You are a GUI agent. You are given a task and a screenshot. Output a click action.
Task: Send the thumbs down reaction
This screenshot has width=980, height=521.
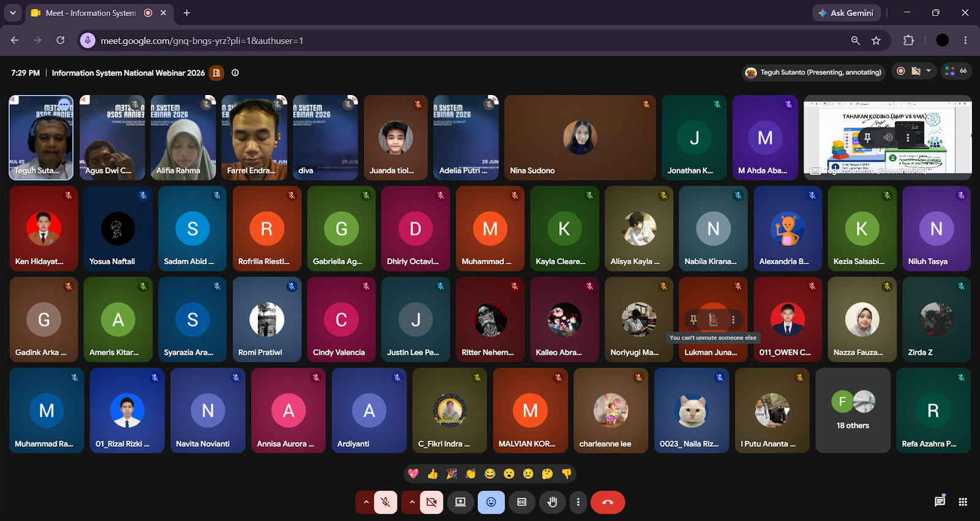[x=567, y=474]
